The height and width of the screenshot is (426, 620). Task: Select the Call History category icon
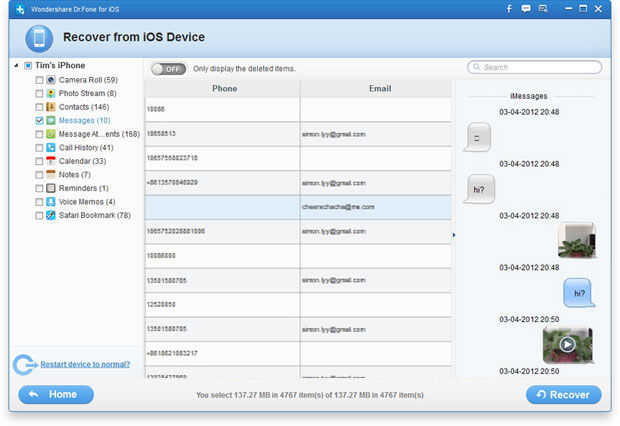point(51,148)
